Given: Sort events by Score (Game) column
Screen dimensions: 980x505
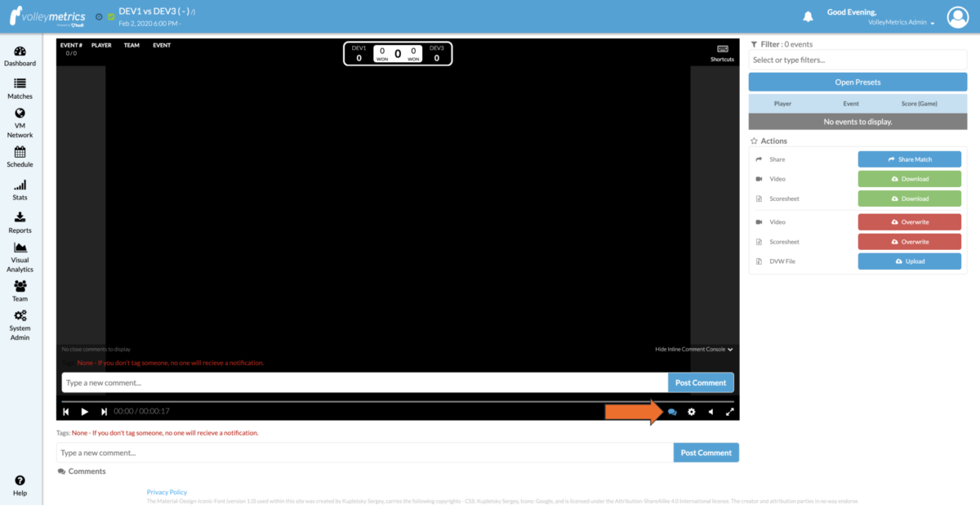Looking at the screenshot, I should pyautogui.click(x=919, y=104).
